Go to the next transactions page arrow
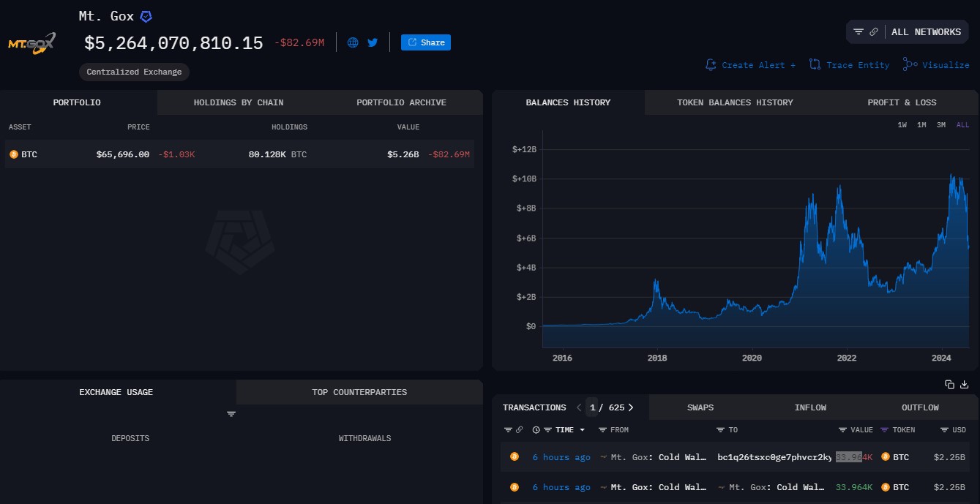980x504 pixels. pyautogui.click(x=631, y=407)
